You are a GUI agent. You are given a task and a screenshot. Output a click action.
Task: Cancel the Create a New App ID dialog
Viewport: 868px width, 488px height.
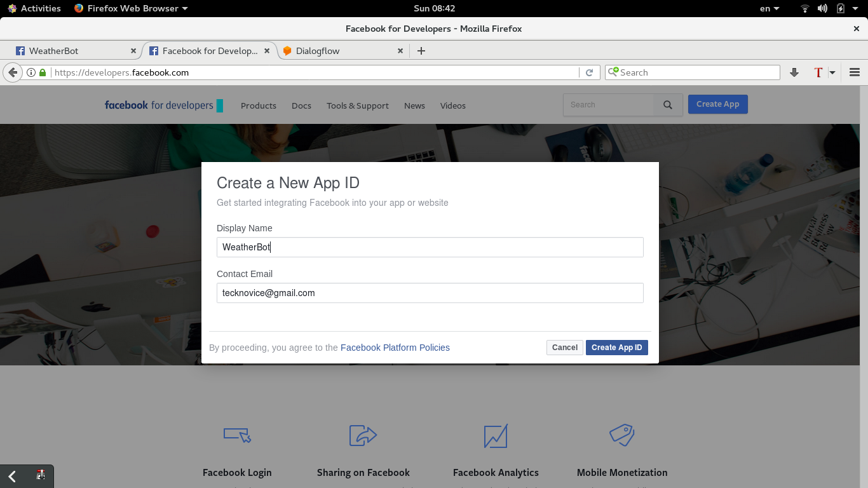565,348
